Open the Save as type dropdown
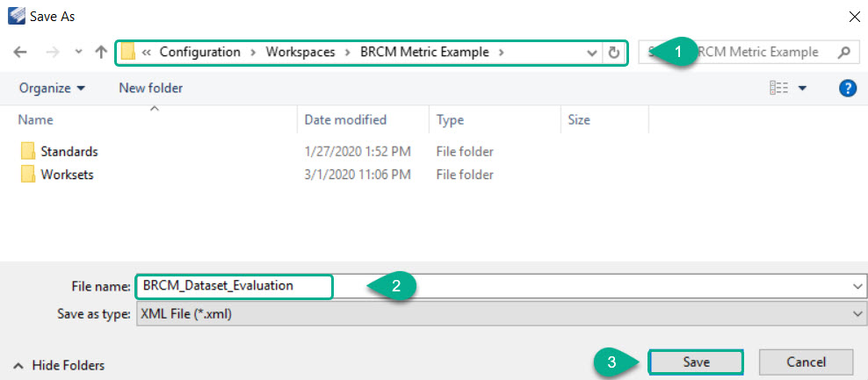Viewport: 868px width, 380px height. pos(500,314)
